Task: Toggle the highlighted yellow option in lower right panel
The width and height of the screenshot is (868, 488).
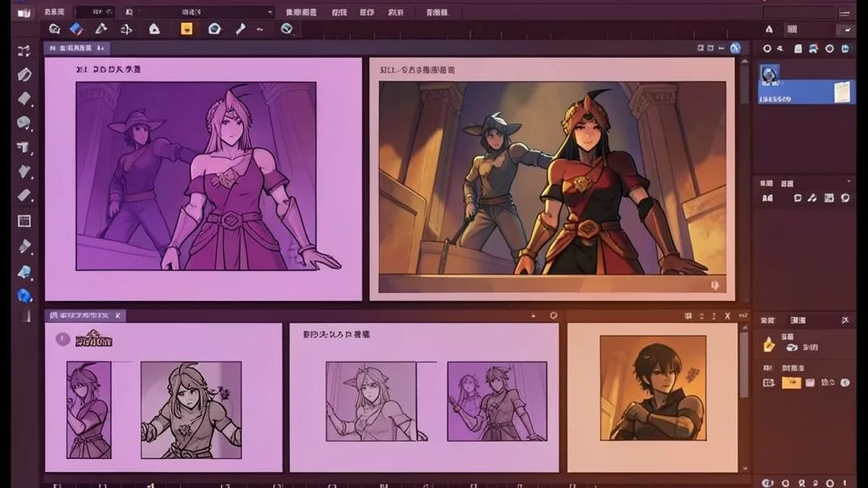Action: click(x=791, y=382)
